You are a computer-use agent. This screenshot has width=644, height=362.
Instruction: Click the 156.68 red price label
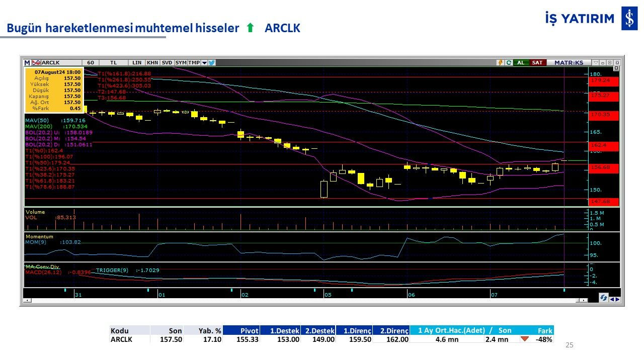click(x=603, y=167)
